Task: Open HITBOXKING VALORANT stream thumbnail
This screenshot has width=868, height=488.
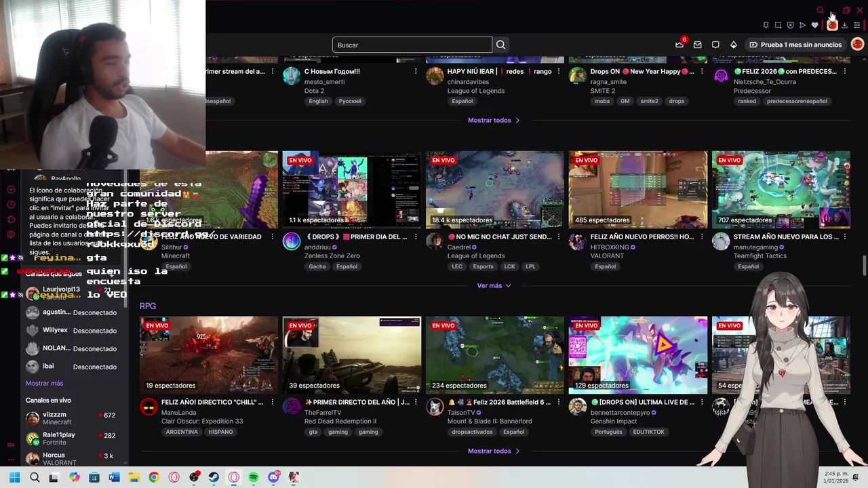Action: pos(637,190)
